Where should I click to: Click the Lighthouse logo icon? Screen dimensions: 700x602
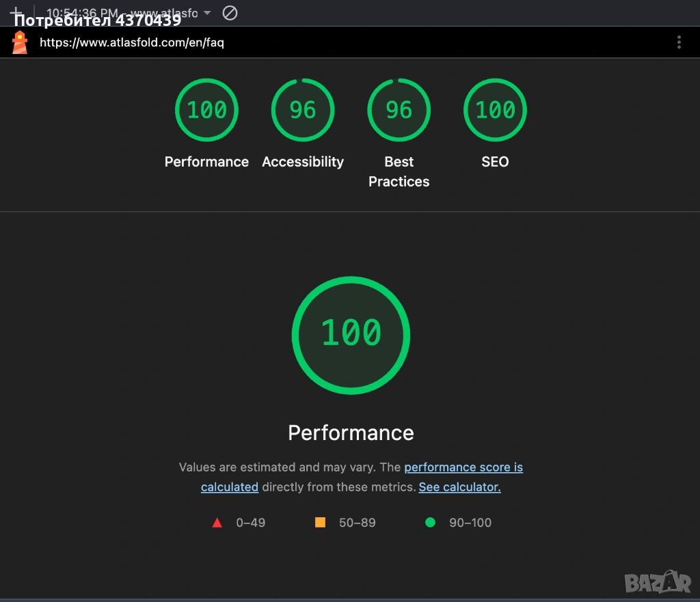point(20,43)
